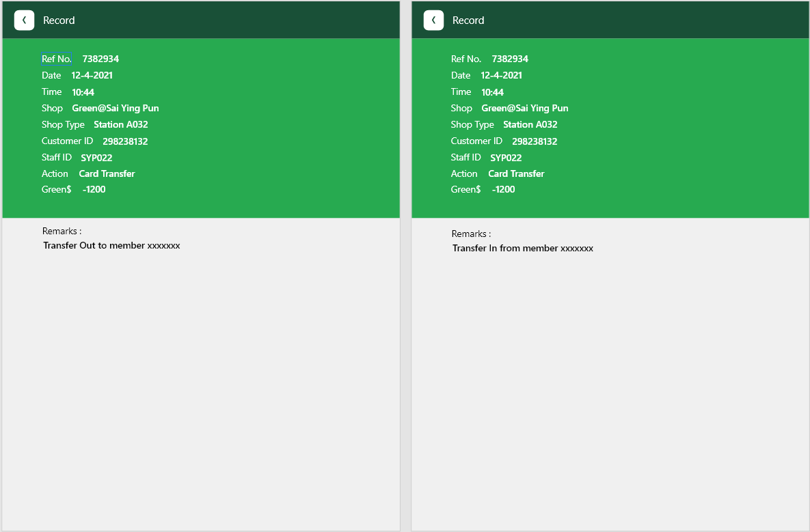The width and height of the screenshot is (810, 532).
Task: Click date 12-4-2021 in the Transfer In record
Action: tap(501, 75)
